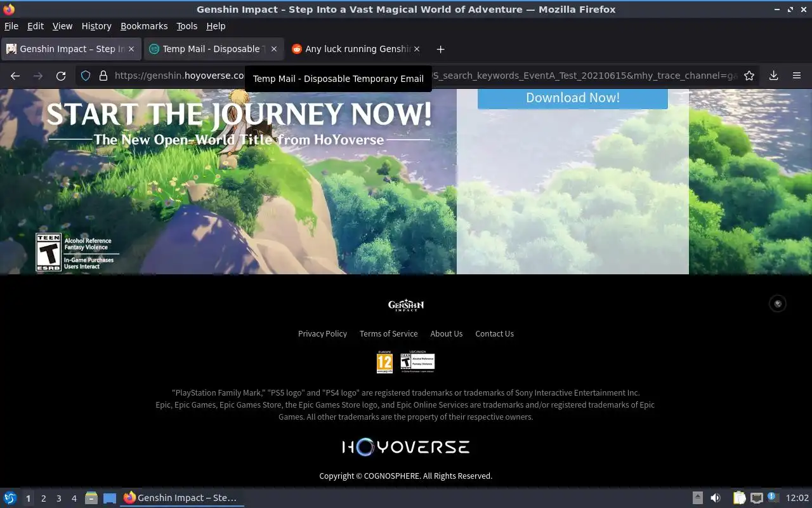Close the Temp Mail tab

(274, 49)
